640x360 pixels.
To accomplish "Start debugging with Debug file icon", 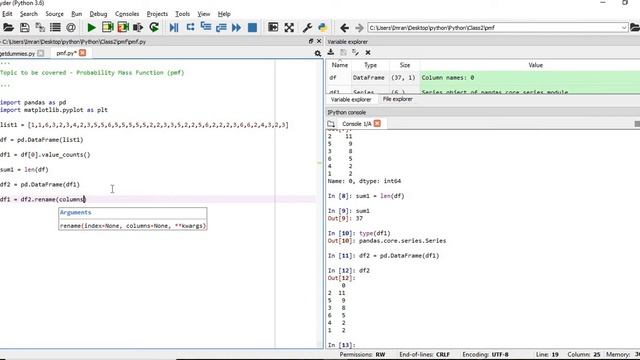I will tap(174, 27).
